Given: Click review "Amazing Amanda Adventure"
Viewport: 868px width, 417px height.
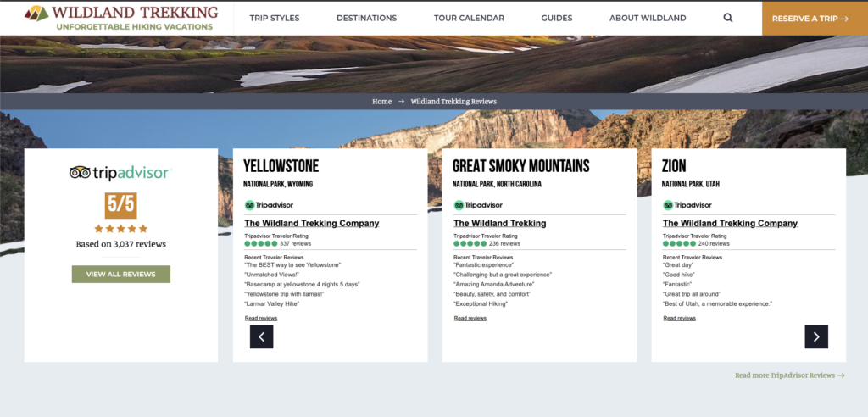Looking at the screenshot, I should [494, 284].
